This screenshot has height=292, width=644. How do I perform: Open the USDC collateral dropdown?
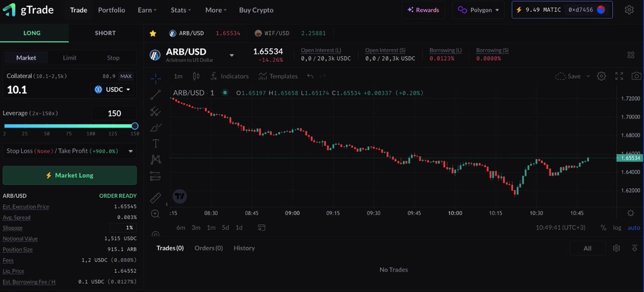pyautogui.click(x=113, y=89)
